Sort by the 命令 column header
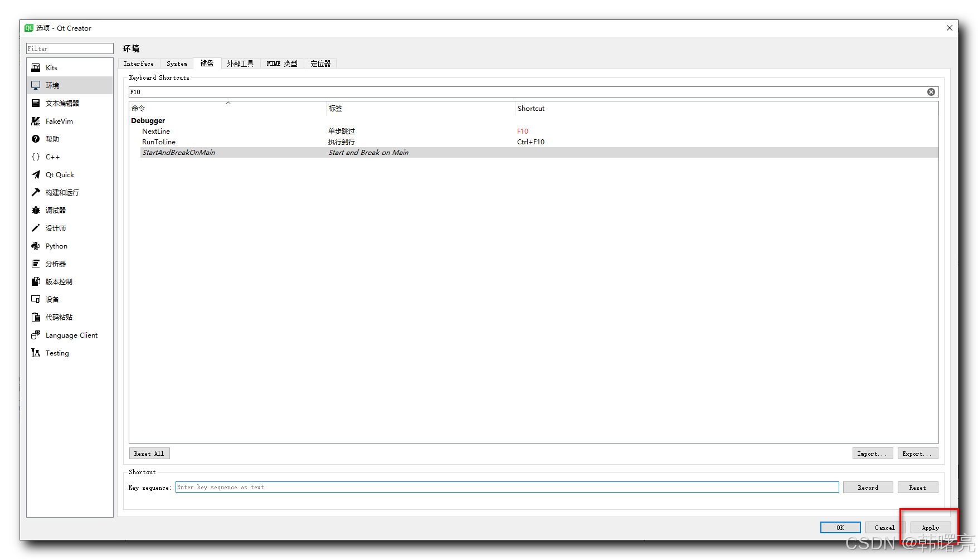 tap(228, 108)
